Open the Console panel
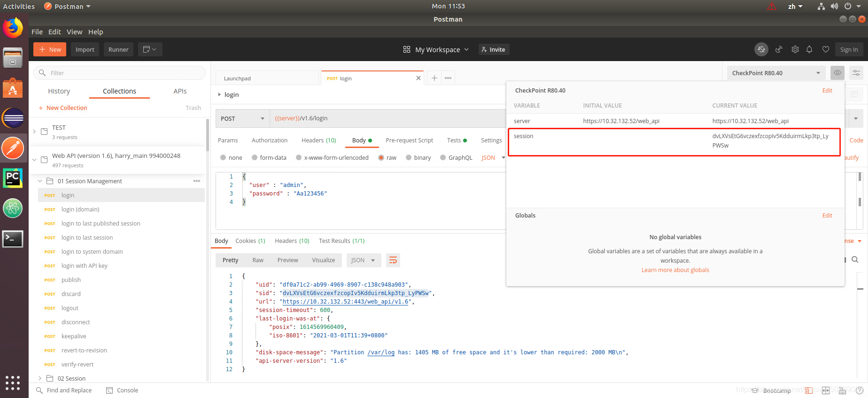This screenshot has width=868, height=398. click(122, 390)
